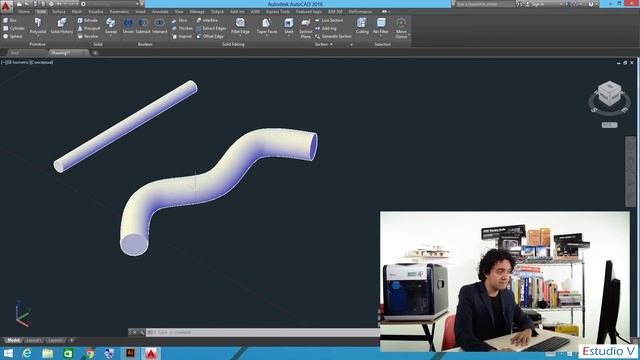Run the Interfere check tool
This screenshot has height=360, width=640.
click(207, 20)
